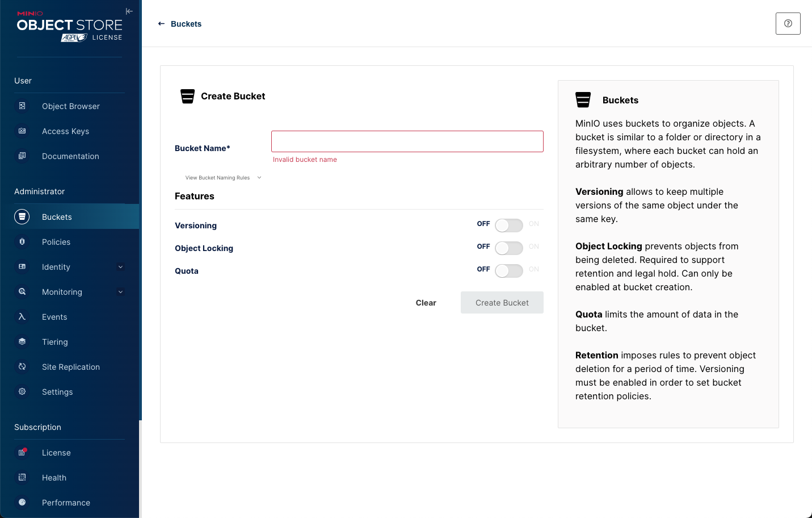This screenshot has height=518, width=812.
Task: Click the Clear button
Action: click(426, 303)
